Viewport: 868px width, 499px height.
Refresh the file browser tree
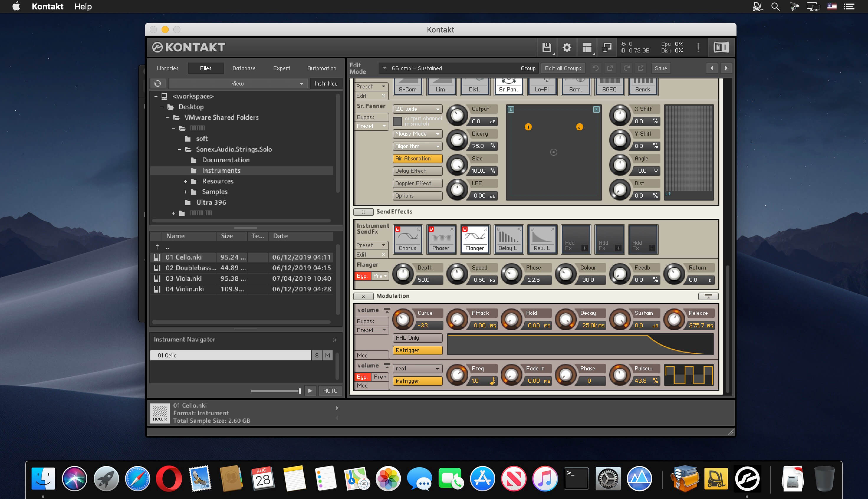(157, 83)
